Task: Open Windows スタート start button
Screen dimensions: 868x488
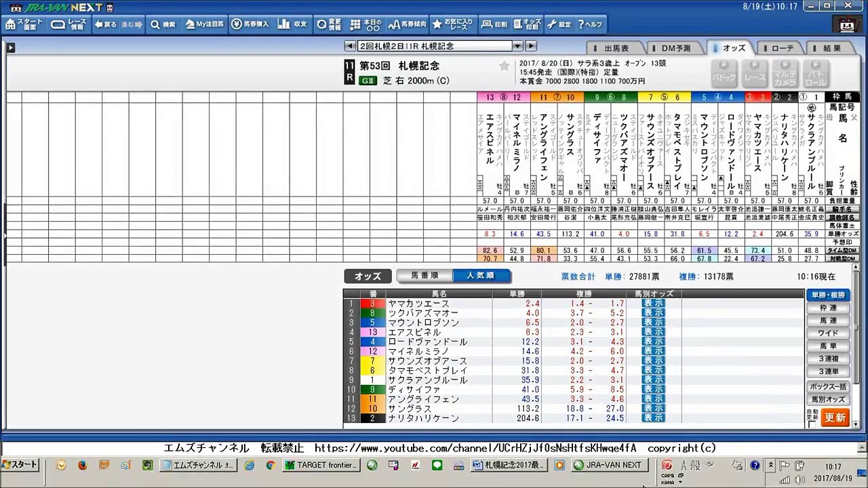Action: (20, 465)
